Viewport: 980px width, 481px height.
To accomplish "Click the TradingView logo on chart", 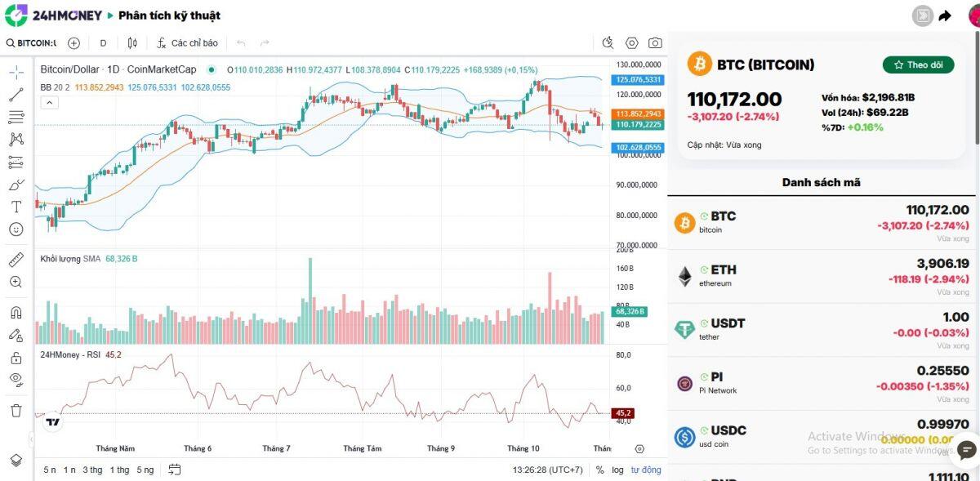I will pos(52,421).
